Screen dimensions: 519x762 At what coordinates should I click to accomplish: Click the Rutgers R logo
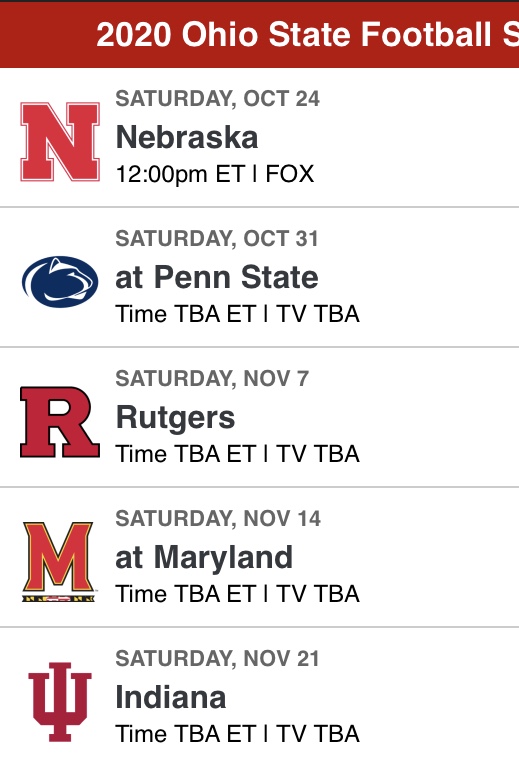(x=60, y=422)
